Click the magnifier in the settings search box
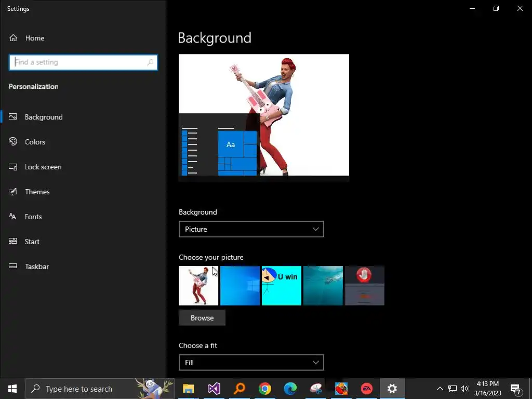Screen dimensions: 532x399 coord(150,62)
